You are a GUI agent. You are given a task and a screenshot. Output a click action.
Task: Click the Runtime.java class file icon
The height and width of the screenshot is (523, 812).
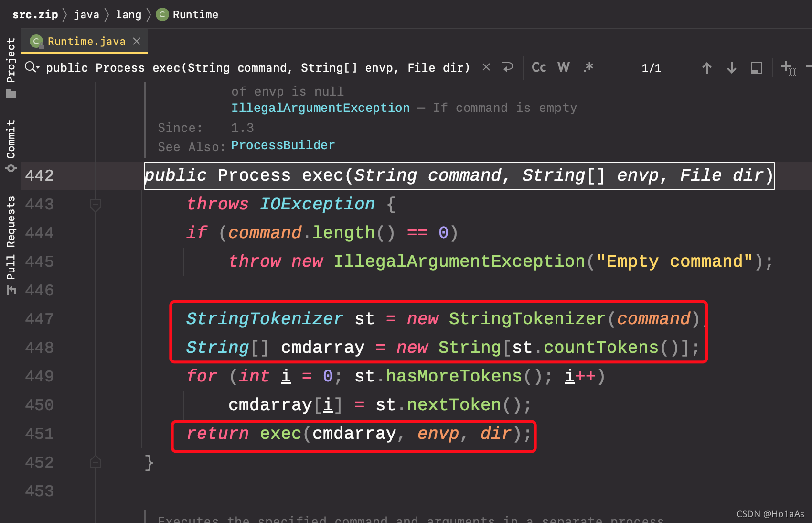36,41
